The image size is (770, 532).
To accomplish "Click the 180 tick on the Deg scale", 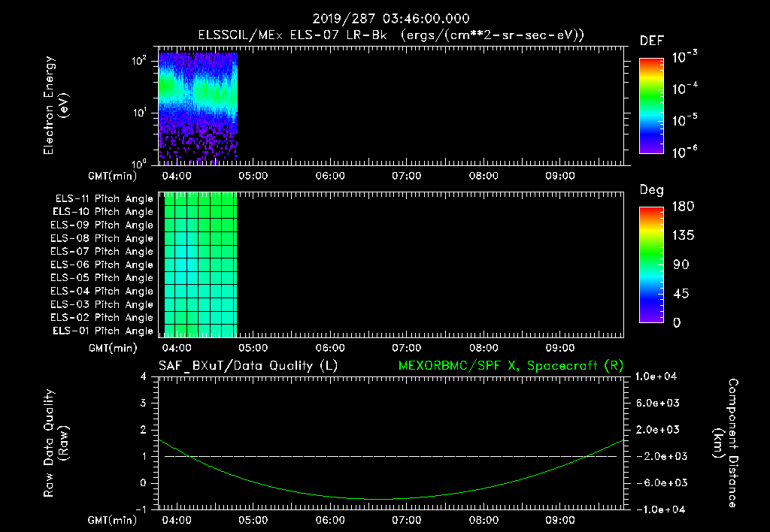I will (x=683, y=207).
